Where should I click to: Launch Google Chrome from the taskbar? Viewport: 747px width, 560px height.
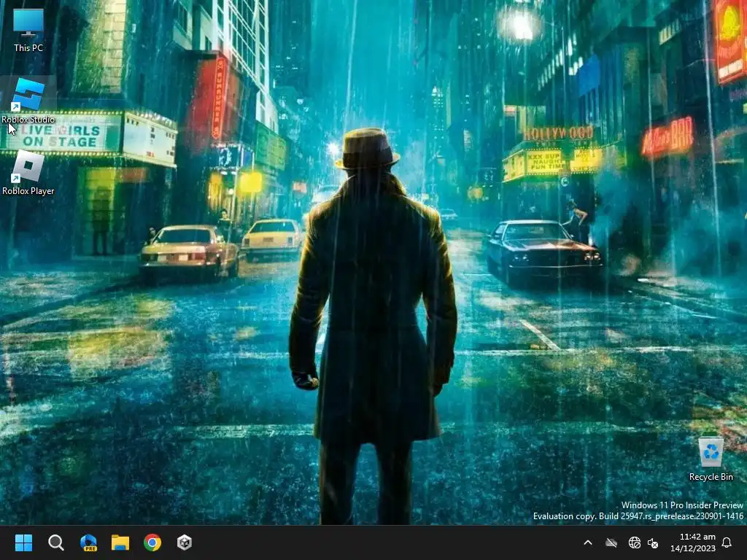(x=152, y=542)
